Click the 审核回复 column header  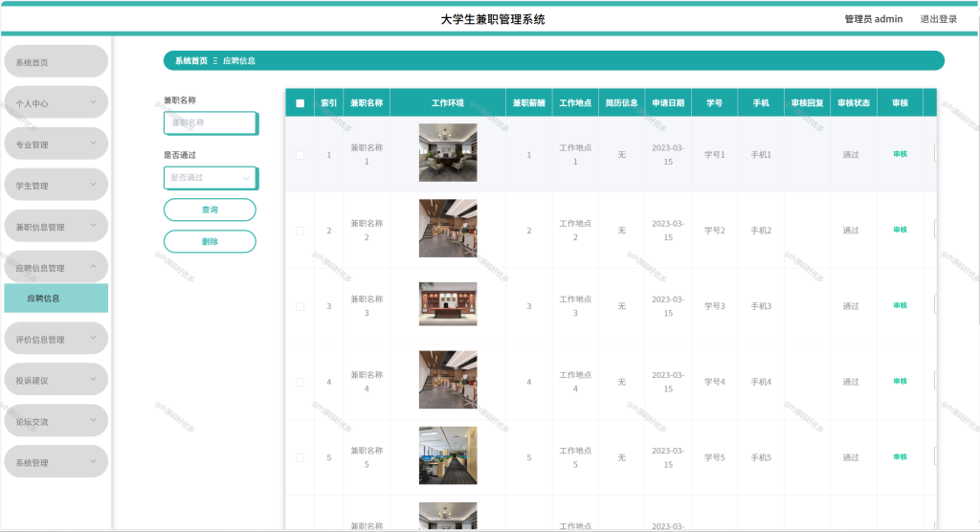click(807, 103)
